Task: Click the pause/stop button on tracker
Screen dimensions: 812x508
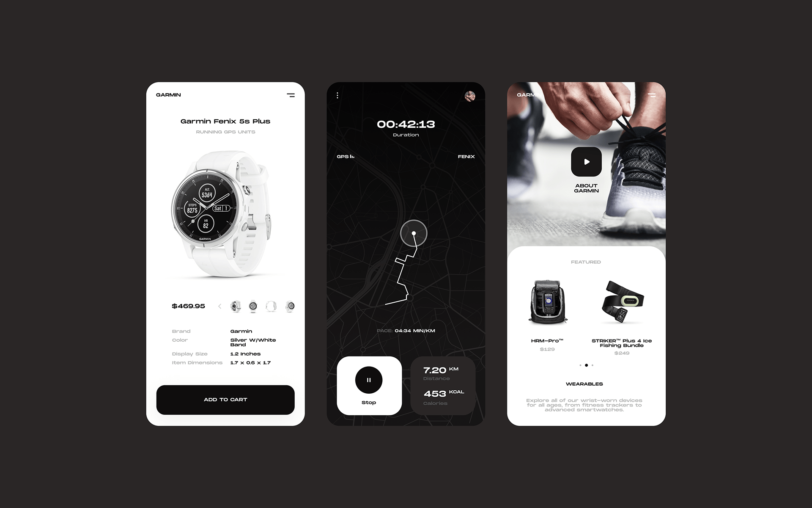Action: (369, 381)
